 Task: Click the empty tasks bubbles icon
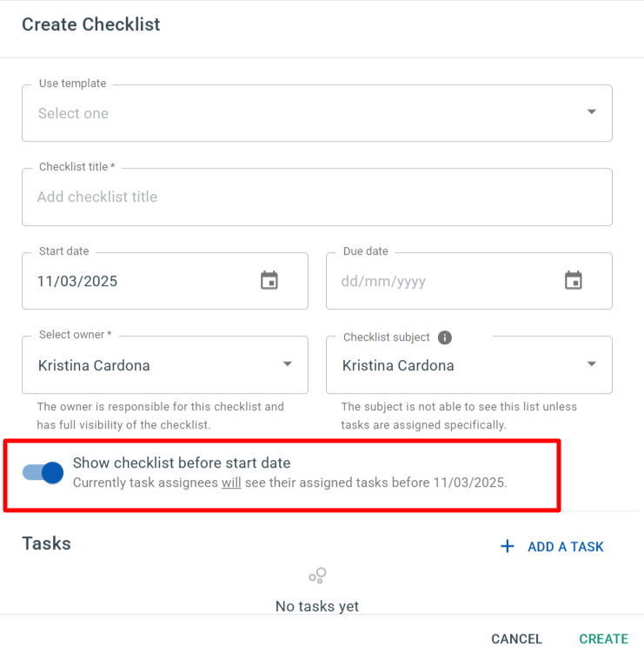(x=317, y=576)
